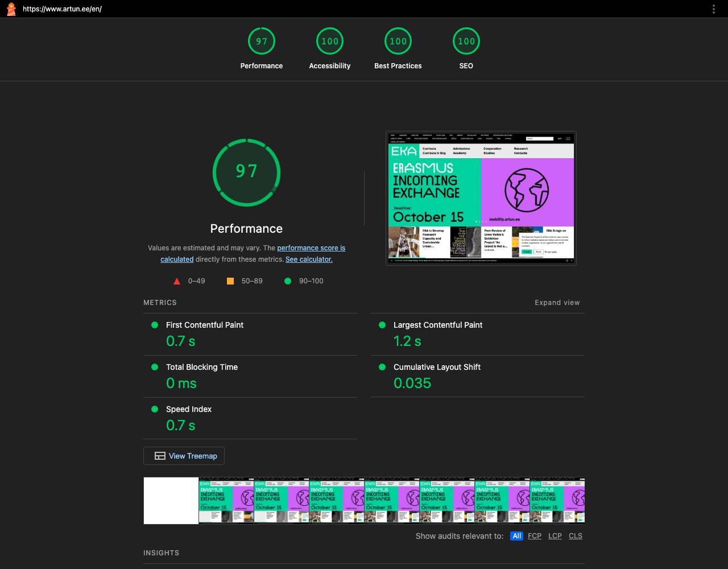This screenshot has width=728, height=569.
Task: Click the treemap icon in View Treemap
Action: [x=160, y=456]
